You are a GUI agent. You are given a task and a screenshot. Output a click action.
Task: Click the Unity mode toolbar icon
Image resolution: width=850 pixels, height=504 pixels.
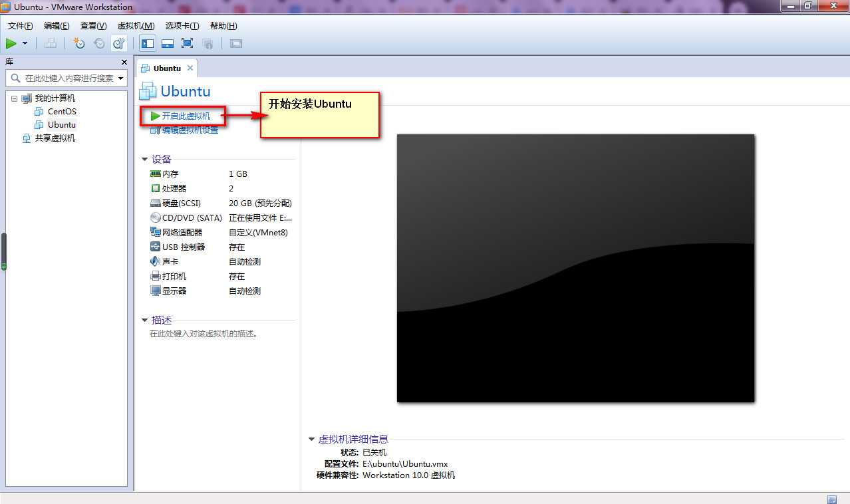click(208, 43)
